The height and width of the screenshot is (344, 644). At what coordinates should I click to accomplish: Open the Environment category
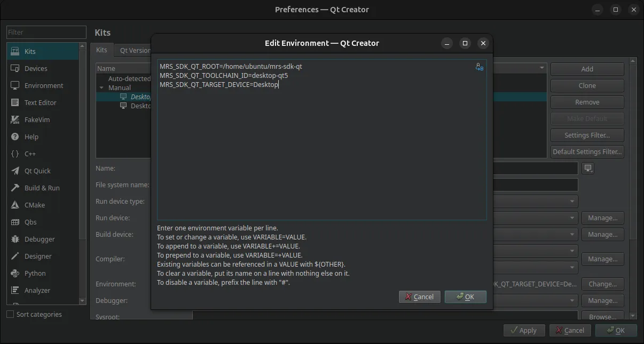pyautogui.click(x=43, y=85)
